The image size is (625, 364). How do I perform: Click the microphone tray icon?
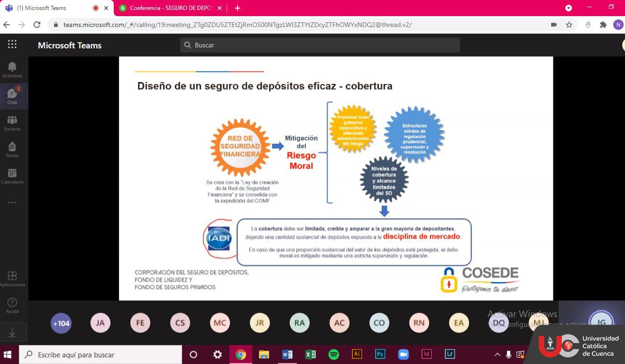(509, 355)
